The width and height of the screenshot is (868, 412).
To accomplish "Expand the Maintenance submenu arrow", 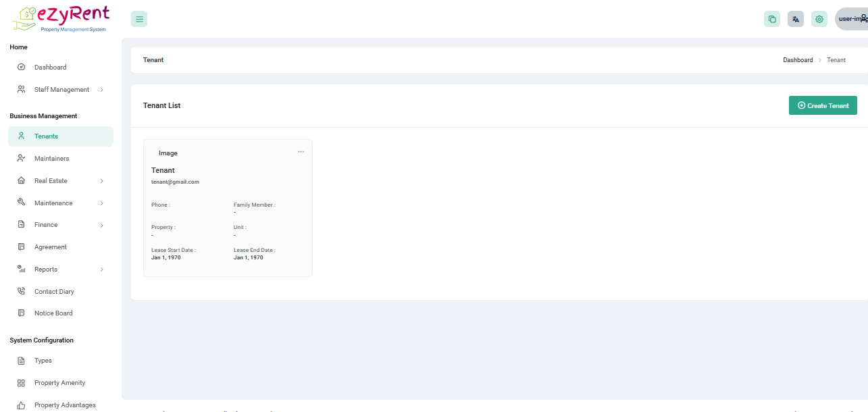I will [101, 203].
